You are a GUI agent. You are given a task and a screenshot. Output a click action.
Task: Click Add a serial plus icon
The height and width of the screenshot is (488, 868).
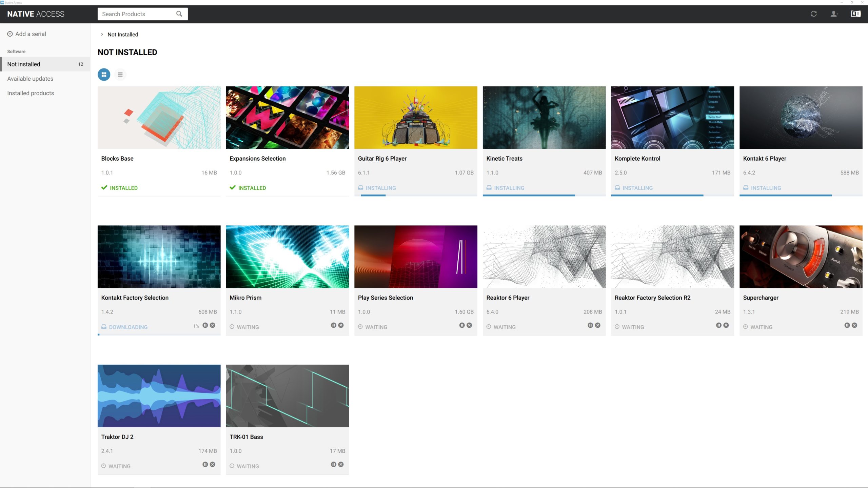[x=10, y=34]
